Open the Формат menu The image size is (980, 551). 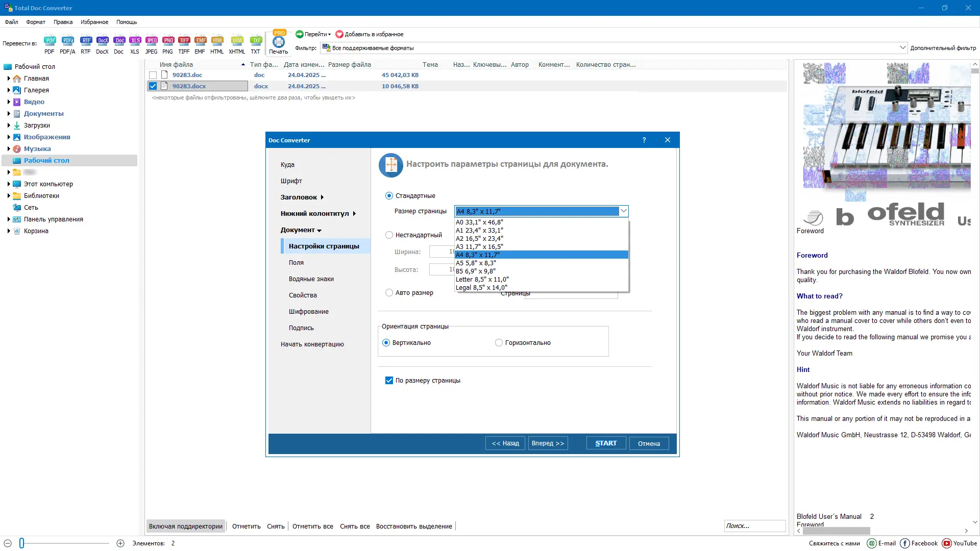click(36, 22)
